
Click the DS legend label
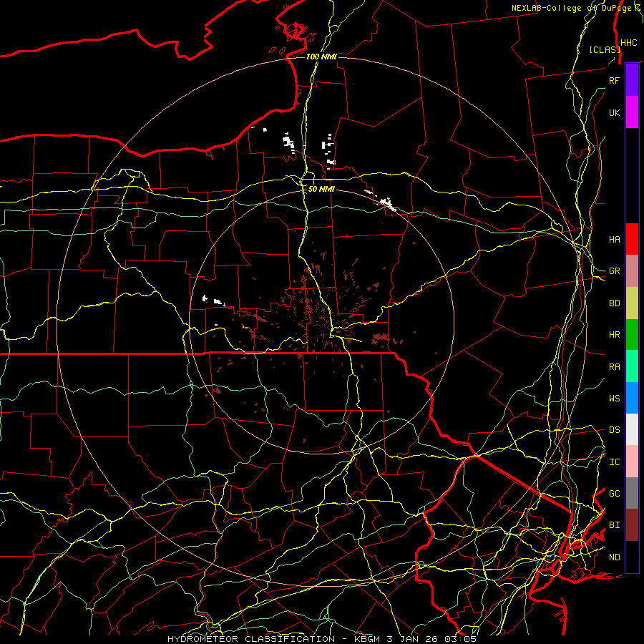coord(614,430)
